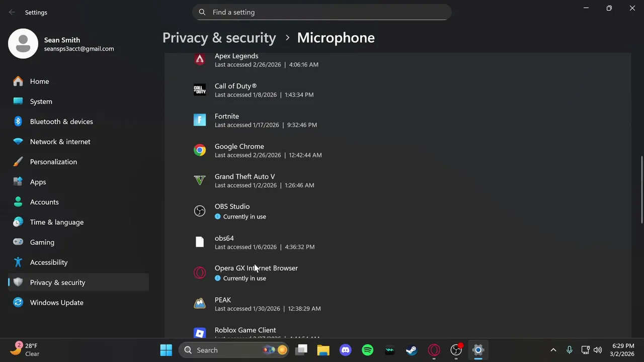Select Privacy & security in sidebar
The height and width of the screenshot is (362, 644).
click(78, 283)
